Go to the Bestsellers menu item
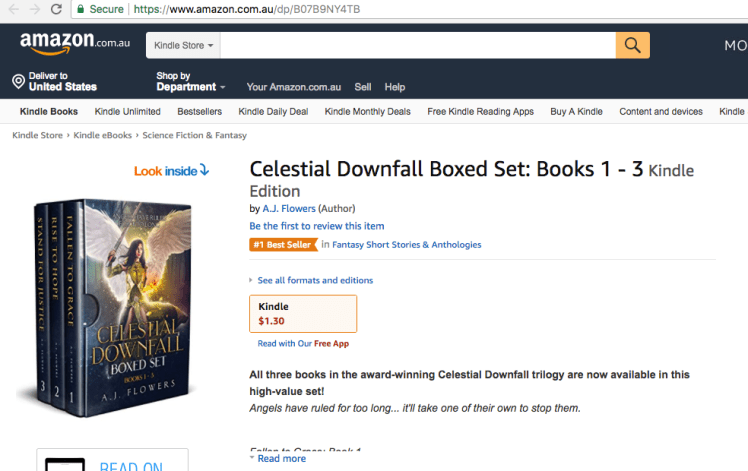748x471 pixels. tap(200, 112)
